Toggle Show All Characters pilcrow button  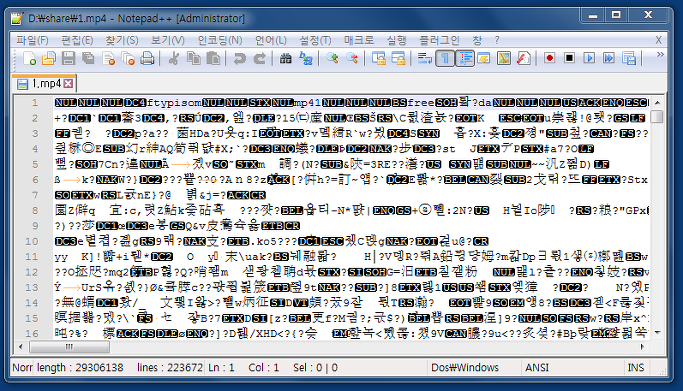click(x=445, y=58)
